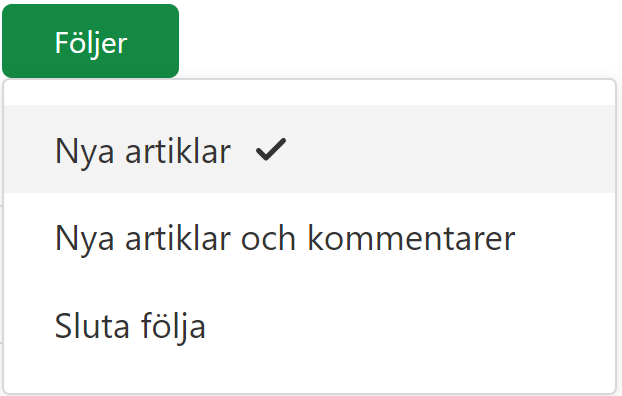Enable notifications for articles and comments
Viewport: 622px width, 396px height.
309,237
